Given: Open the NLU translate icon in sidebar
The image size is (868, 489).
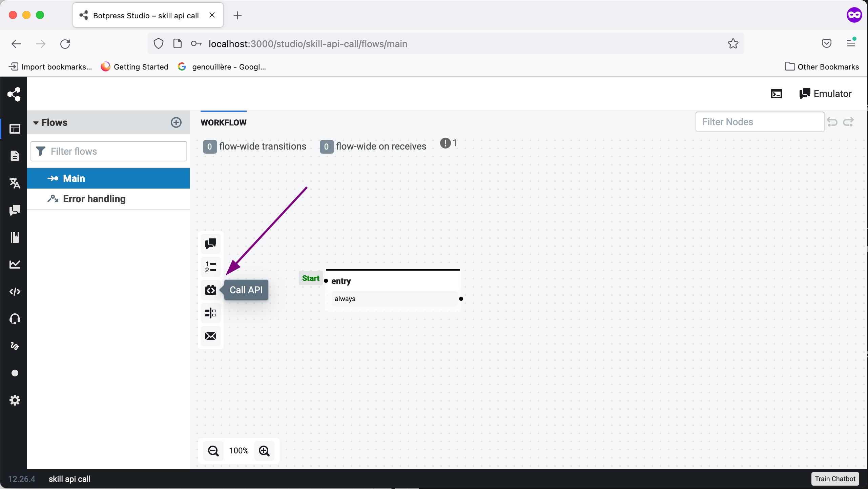Looking at the screenshot, I should (x=15, y=183).
